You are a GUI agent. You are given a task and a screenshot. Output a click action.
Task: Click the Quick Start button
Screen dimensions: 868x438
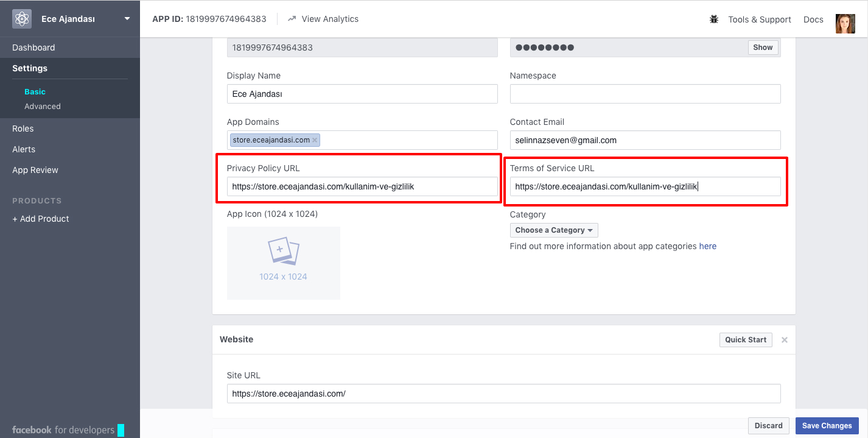click(x=745, y=340)
